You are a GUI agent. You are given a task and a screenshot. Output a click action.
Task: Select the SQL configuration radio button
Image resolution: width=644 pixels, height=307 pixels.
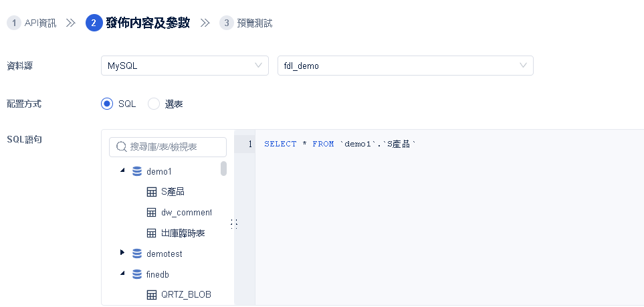(107, 104)
